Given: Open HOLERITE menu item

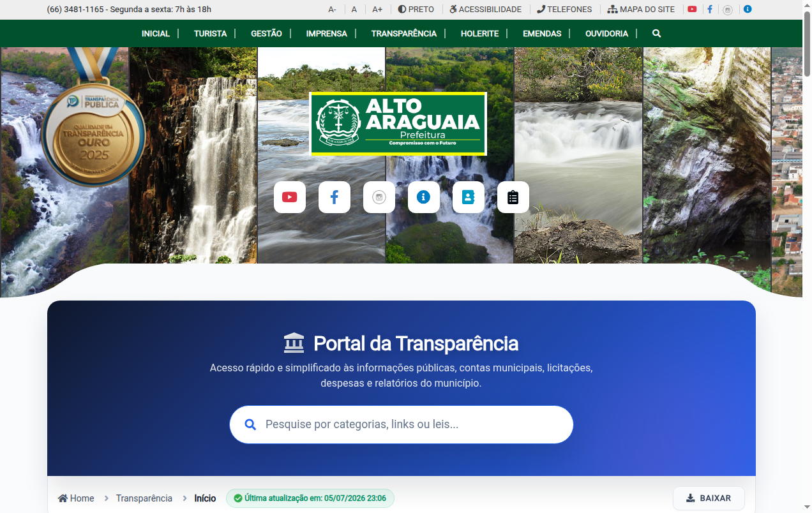Looking at the screenshot, I should coord(480,33).
